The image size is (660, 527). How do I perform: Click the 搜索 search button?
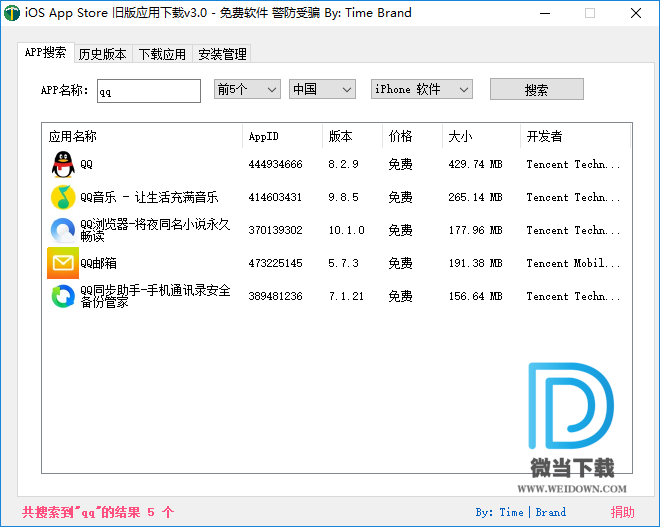[537, 89]
